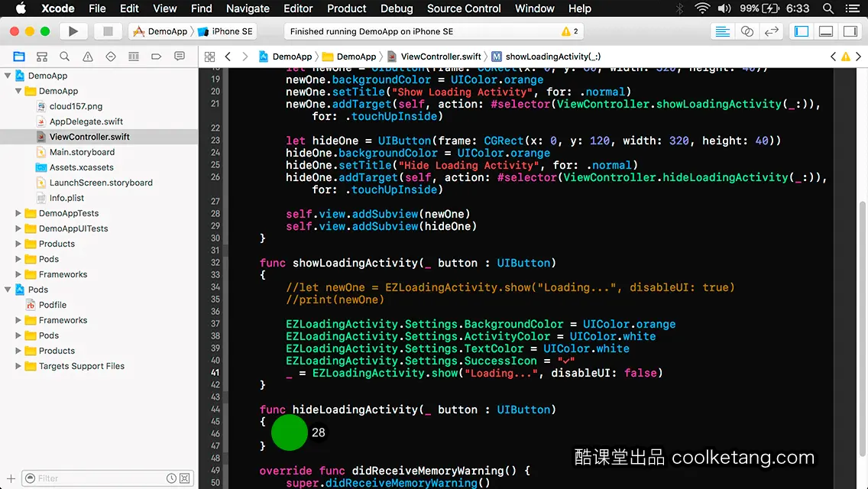Viewport: 868px width, 489px height.
Task: Open the Breakpoint navigator icon
Action: [156, 57]
